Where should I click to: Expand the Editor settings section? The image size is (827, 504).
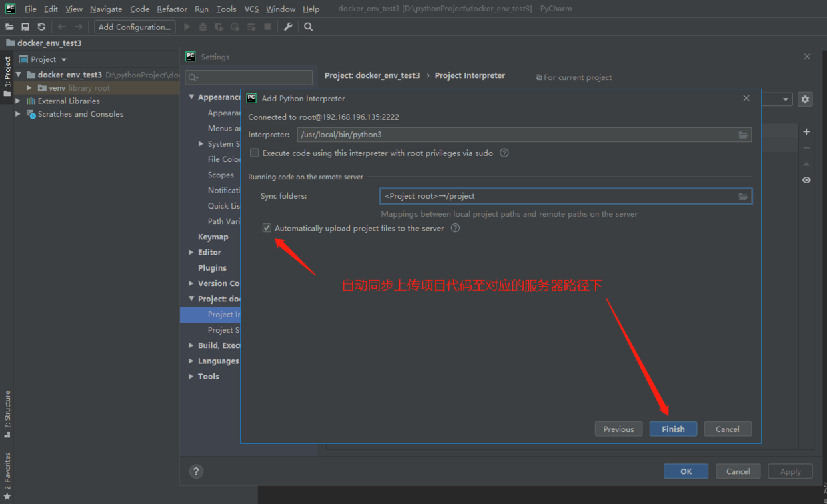click(191, 253)
